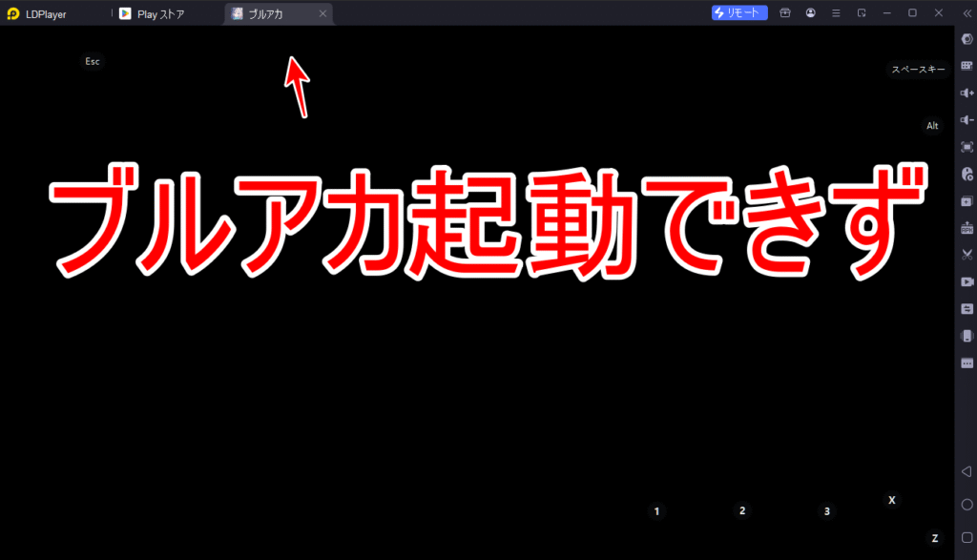977x560 pixels.
Task: Click the Alt key overlay
Action: (x=932, y=126)
